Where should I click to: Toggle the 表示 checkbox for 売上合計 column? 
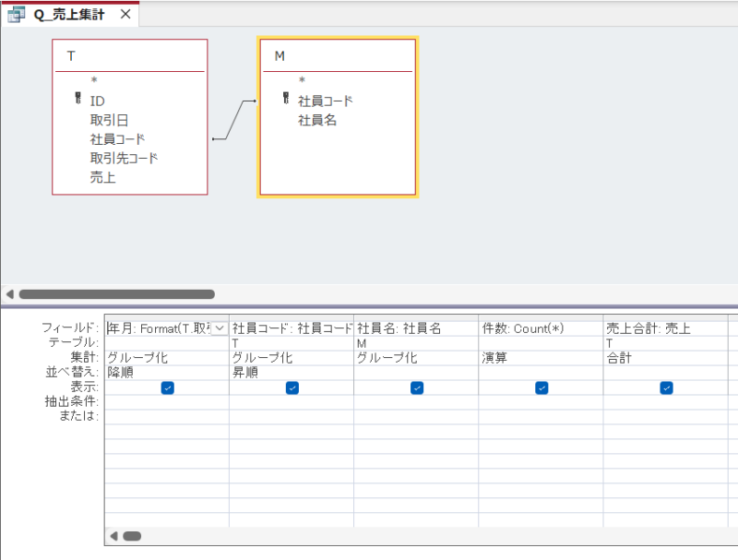pos(666,387)
